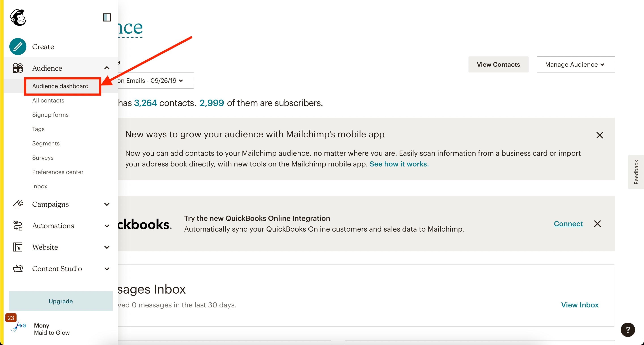Expand the Campaigns menu section

pyautogui.click(x=107, y=204)
